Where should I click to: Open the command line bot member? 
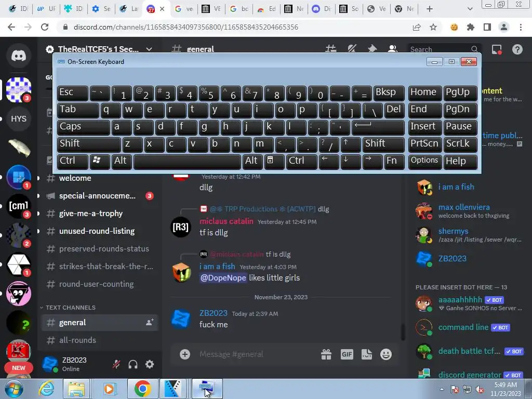pyautogui.click(x=469, y=327)
